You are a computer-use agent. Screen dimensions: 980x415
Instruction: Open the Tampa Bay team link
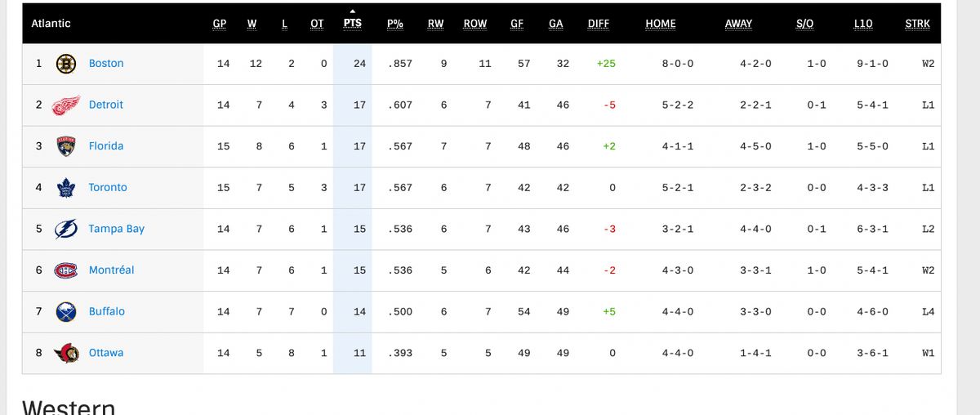point(116,230)
